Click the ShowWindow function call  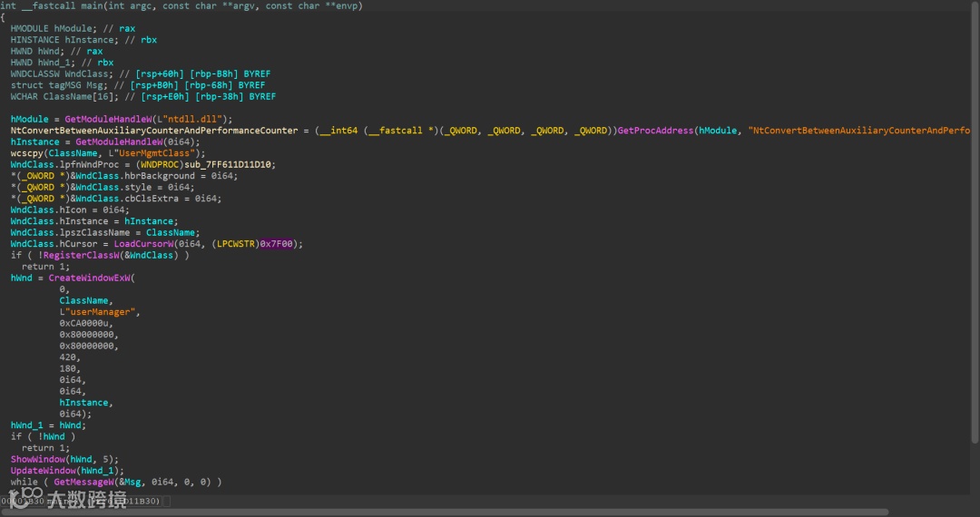(x=37, y=459)
